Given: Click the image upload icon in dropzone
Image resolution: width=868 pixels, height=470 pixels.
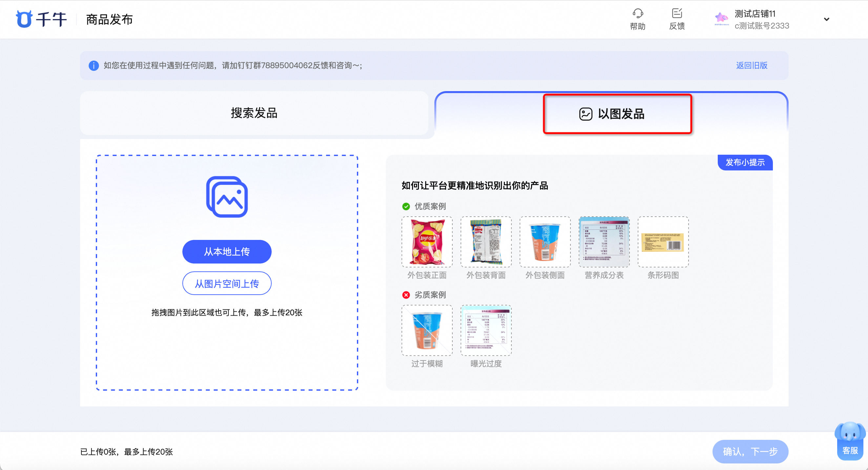Looking at the screenshot, I should 227,197.
